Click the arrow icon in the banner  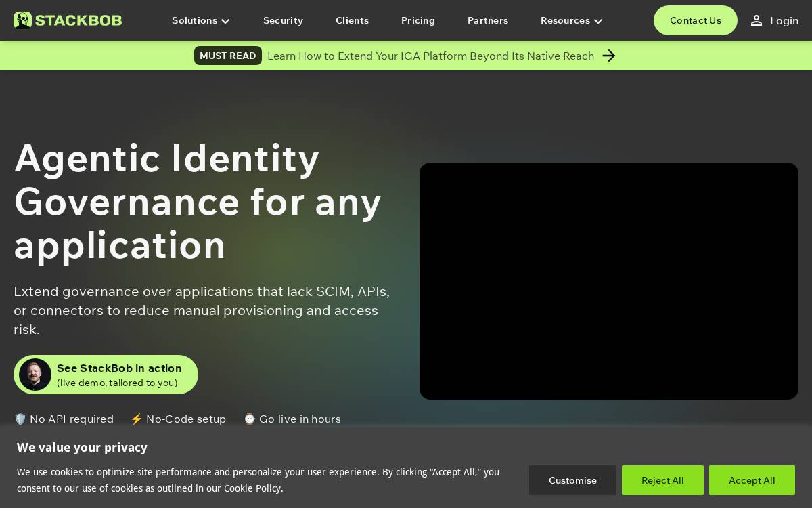click(x=609, y=56)
